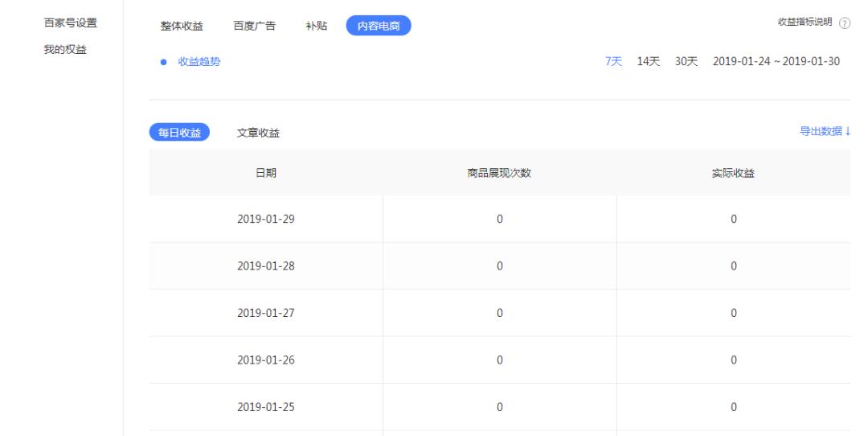Switch to the 整体收益 tab
This screenshot has height=436, width=868.
182,26
